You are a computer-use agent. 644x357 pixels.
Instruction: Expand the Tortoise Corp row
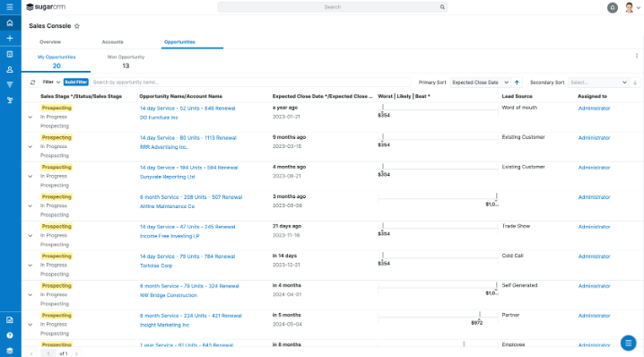click(x=30, y=266)
